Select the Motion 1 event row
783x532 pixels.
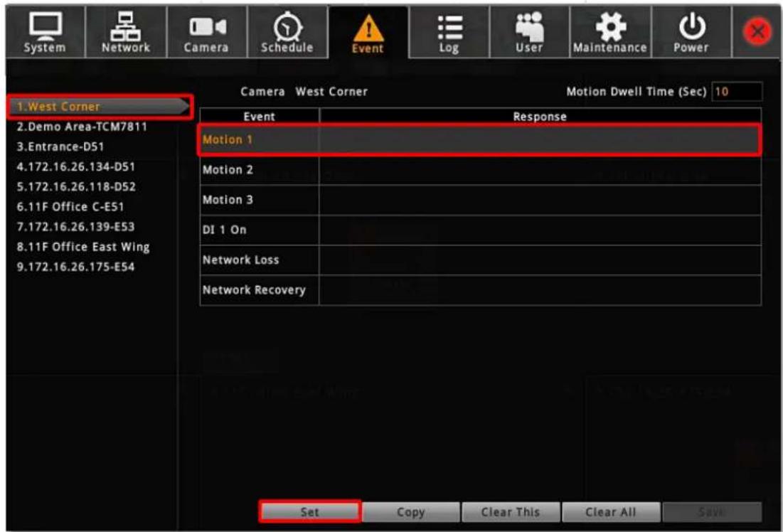point(480,140)
